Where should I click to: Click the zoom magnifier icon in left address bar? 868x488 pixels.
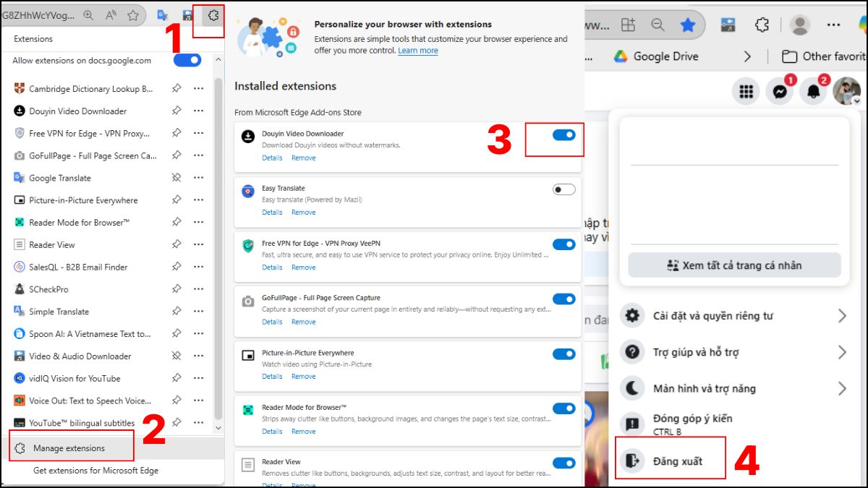click(x=88, y=14)
